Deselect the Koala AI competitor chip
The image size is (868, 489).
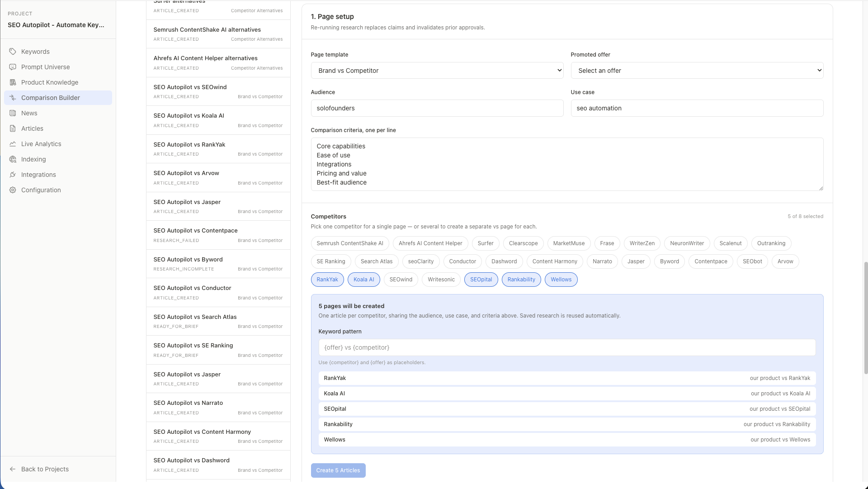364,280
